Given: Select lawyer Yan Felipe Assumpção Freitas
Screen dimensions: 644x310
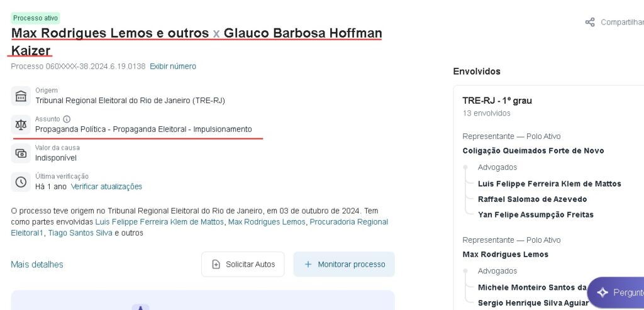Looking at the screenshot, I should click(x=535, y=214).
